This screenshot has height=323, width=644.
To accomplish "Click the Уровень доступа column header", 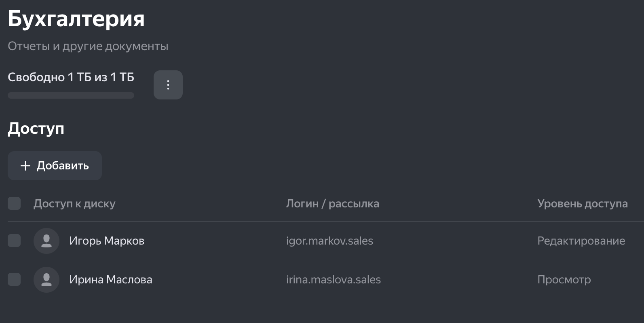I will (x=582, y=204).
